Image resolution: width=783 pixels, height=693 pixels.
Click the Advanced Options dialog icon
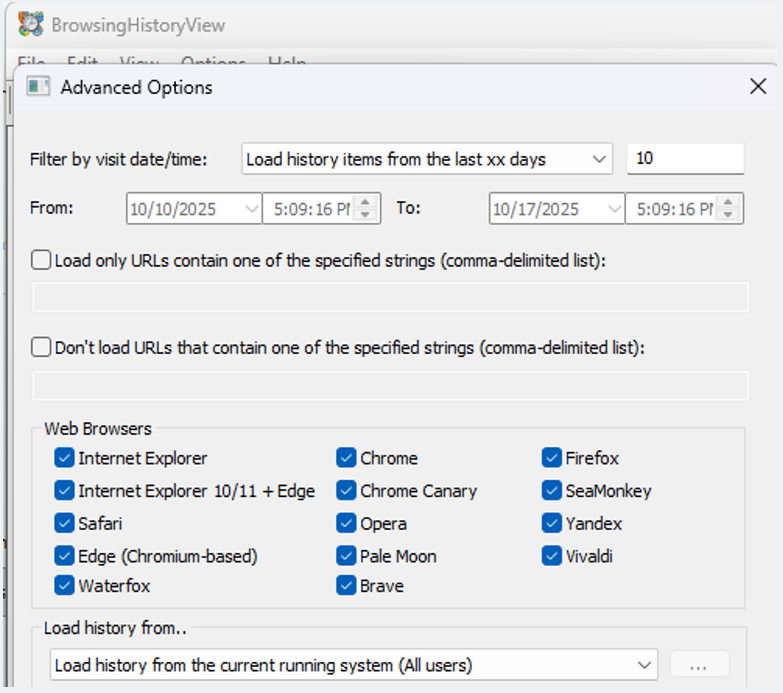point(38,87)
